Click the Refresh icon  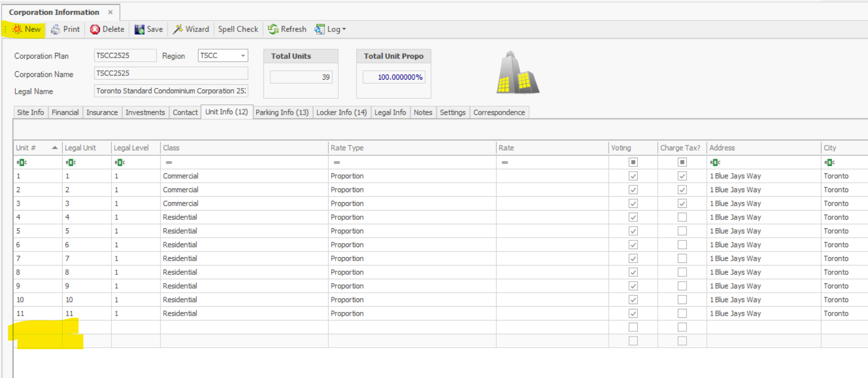pos(273,29)
